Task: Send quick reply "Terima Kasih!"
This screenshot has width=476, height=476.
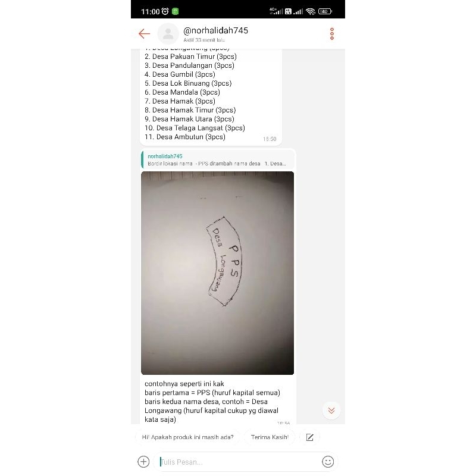Action: pyautogui.click(x=270, y=437)
